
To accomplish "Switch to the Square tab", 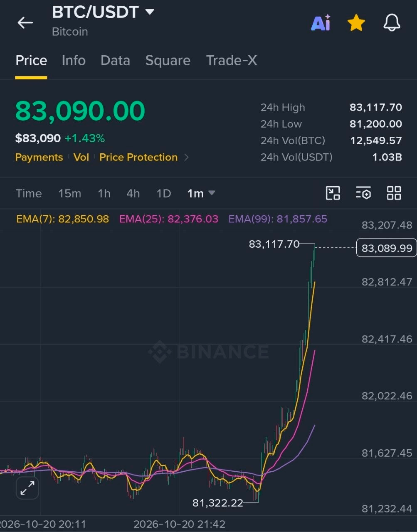I will click(168, 60).
